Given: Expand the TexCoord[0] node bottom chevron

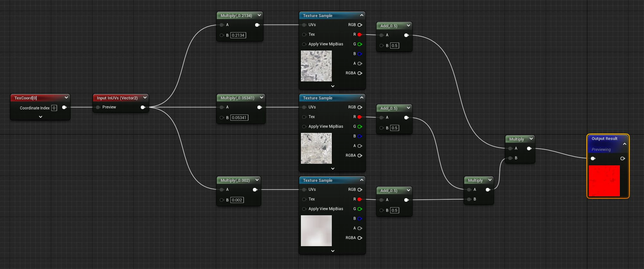Looking at the screenshot, I should (41, 117).
